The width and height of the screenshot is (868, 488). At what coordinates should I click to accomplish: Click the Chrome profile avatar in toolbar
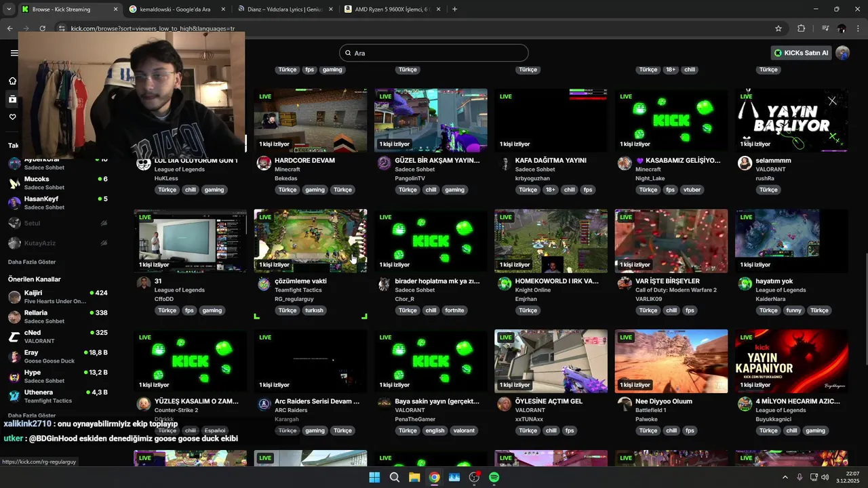click(x=842, y=28)
